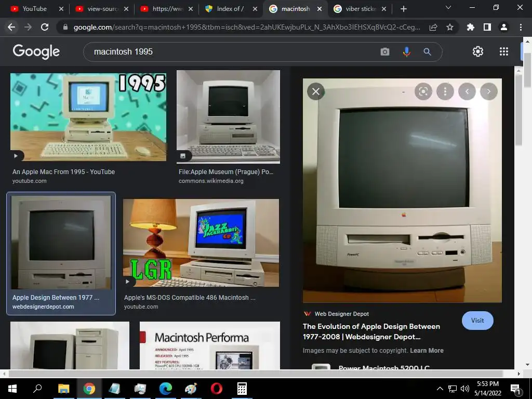This screenshot has height=399, width=532.
Task: Open Google Lens on preview image
Action: [x=423, y=91]
